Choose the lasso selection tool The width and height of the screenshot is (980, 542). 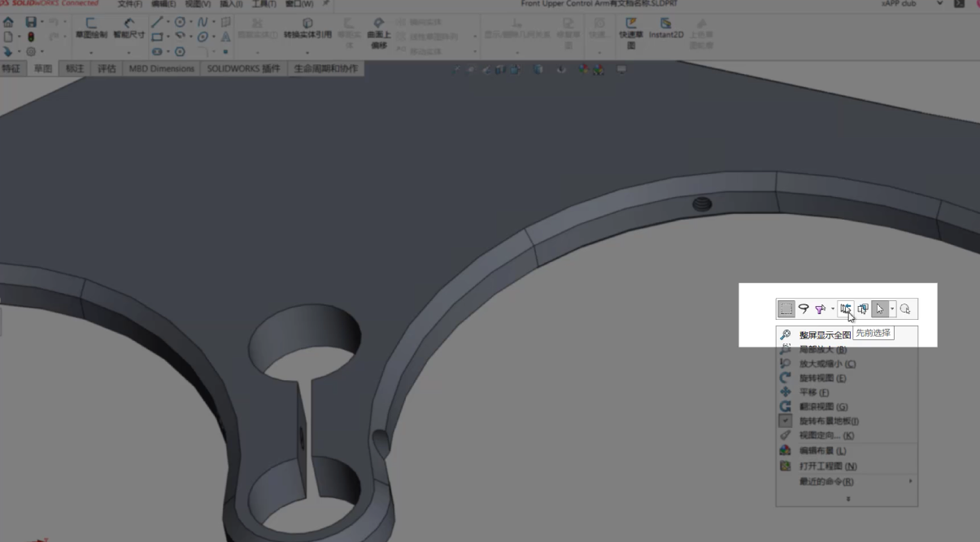pos(804,308)
